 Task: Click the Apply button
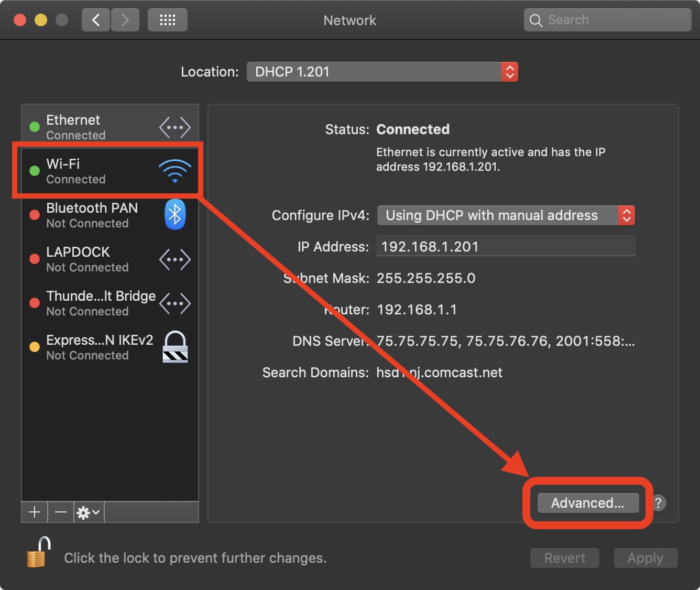645,558
